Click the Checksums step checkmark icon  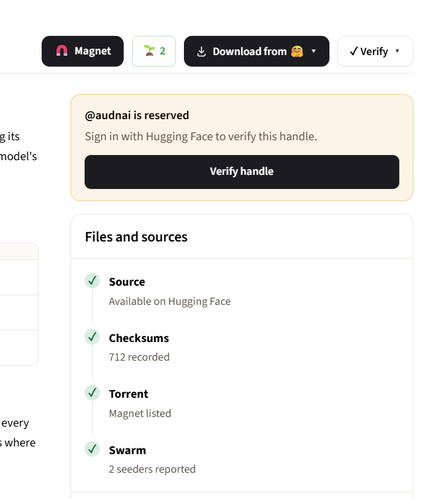(x=92, y=337)
